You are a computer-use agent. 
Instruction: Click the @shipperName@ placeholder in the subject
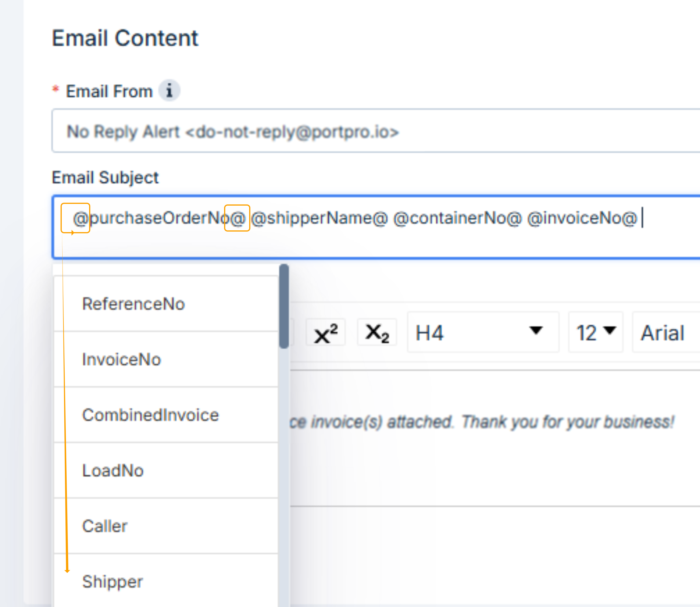(319, 218)
